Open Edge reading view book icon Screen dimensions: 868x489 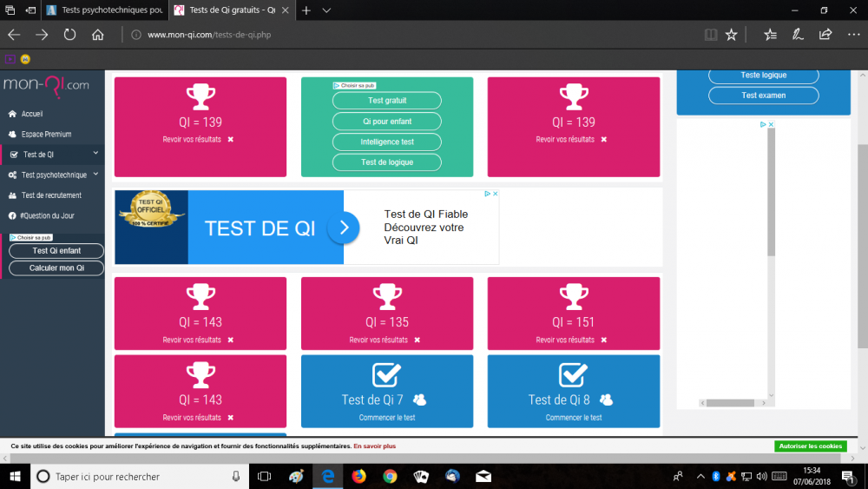(x=711, y=35)
